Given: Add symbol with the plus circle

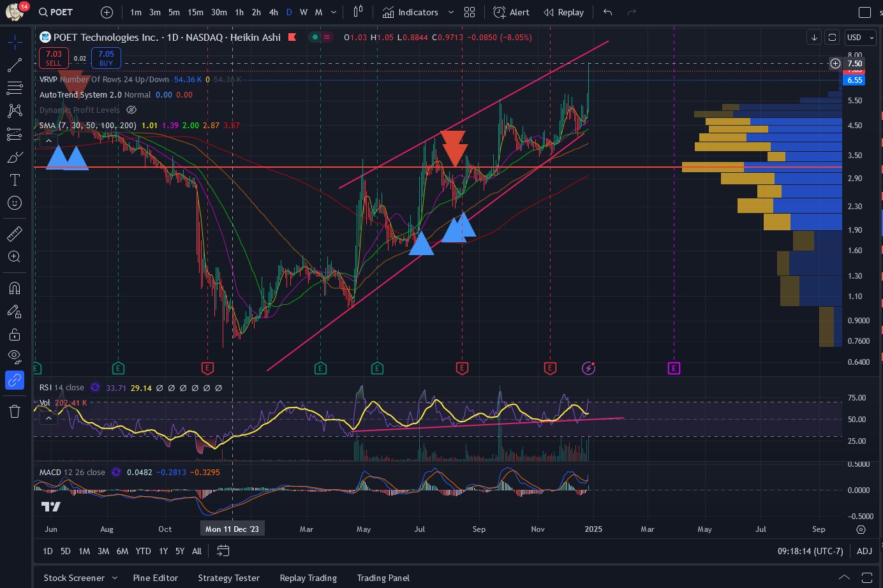Looking at the screenshot, I should pyautogui.click(x=107, y=12).
